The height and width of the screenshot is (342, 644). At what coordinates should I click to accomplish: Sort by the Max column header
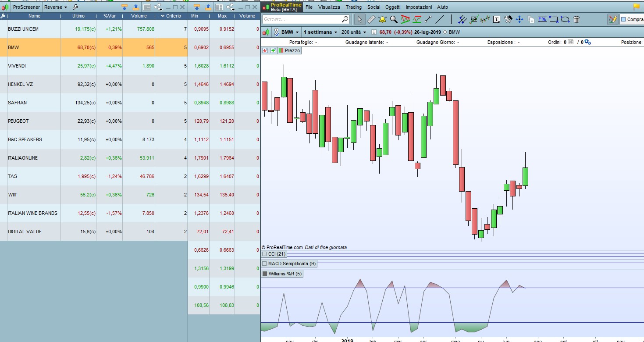[x=222, y=16]
